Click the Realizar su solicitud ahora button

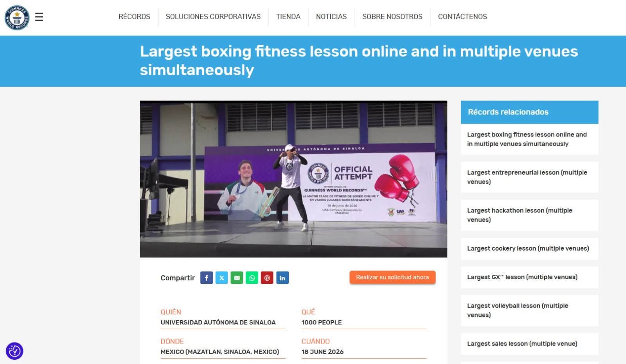point(392,277)
